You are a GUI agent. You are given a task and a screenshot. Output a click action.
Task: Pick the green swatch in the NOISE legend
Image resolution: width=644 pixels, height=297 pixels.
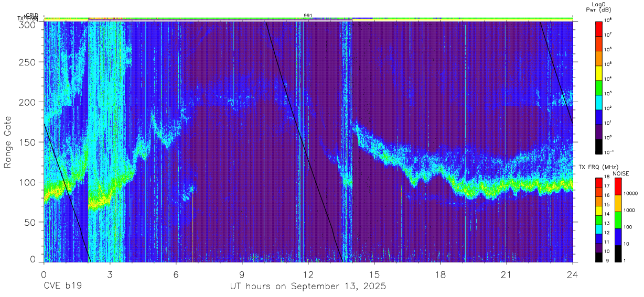[618, 220]
